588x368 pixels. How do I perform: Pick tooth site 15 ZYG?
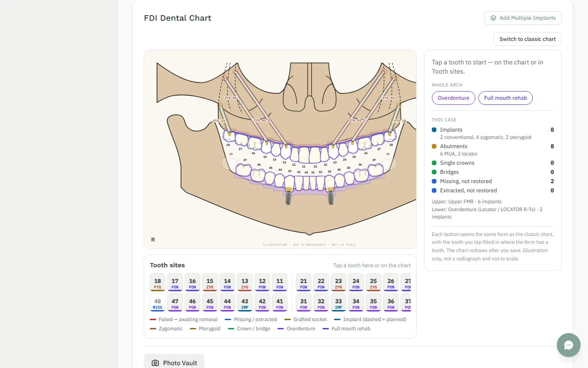click(210, 282)
